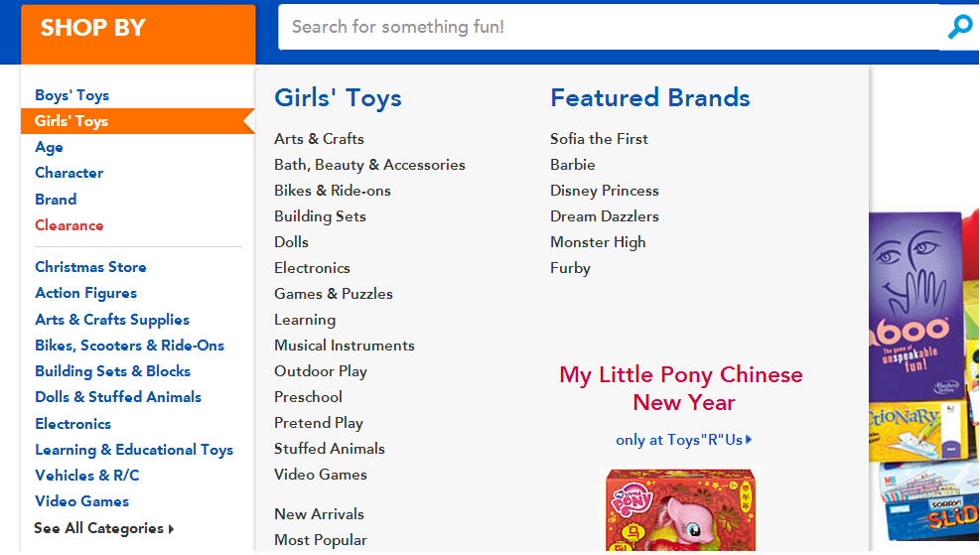
Task: Open Arts & Crafts under Girls' Toys
Action: click(x=319, y=139)
